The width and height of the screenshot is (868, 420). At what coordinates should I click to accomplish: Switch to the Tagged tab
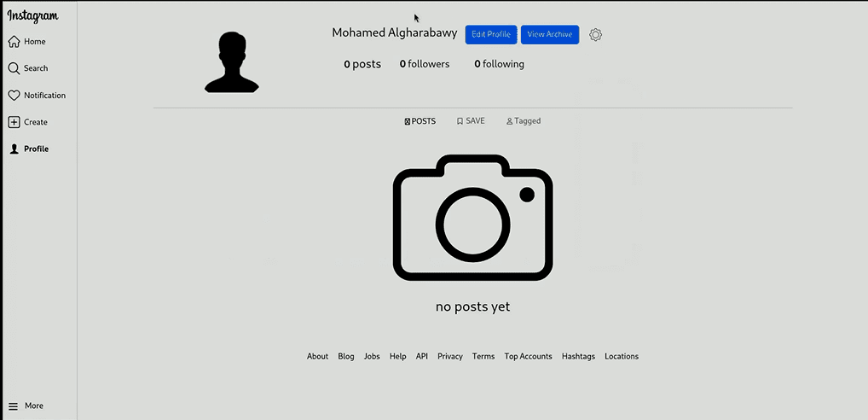(524, 120)
